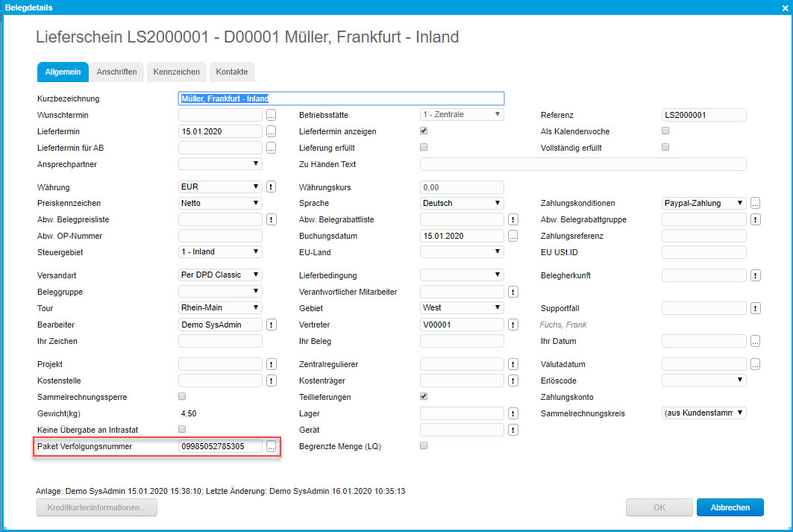Open the Liefertermin date picker button
This screenshot has width=793, height=532.
coord(271,131)
